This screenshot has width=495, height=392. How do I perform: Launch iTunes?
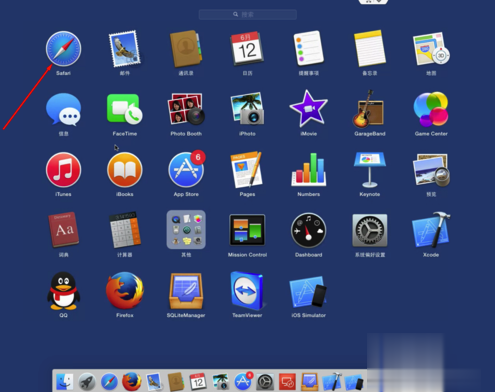click(63, 170)
